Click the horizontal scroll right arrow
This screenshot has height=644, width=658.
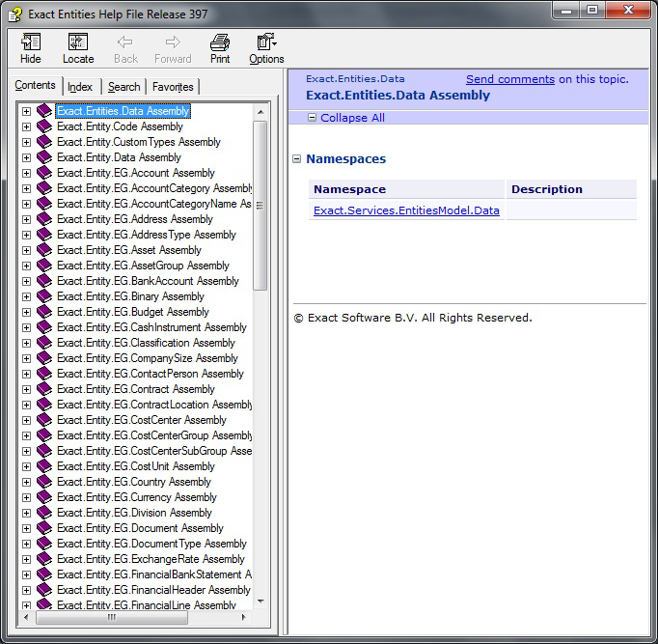pyautogui.click(x=244, y=617)
